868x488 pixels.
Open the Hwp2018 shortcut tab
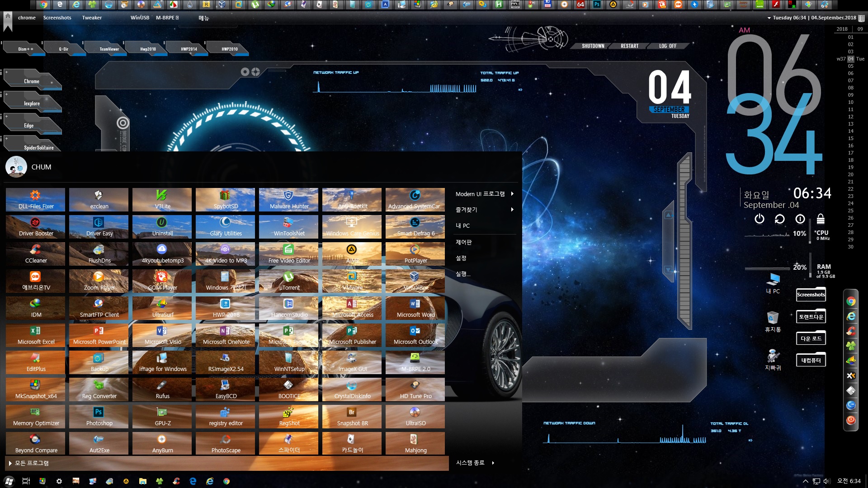coord(148,49)
